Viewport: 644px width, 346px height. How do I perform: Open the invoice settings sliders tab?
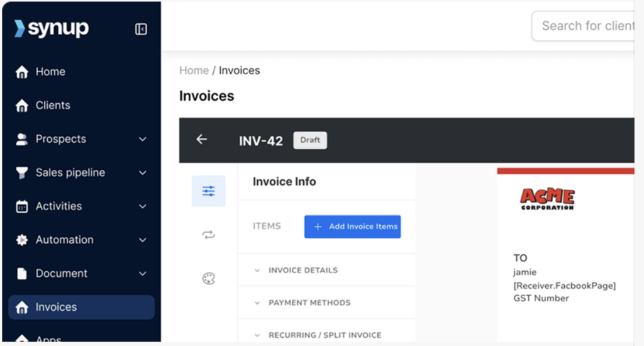pos(209,191)
